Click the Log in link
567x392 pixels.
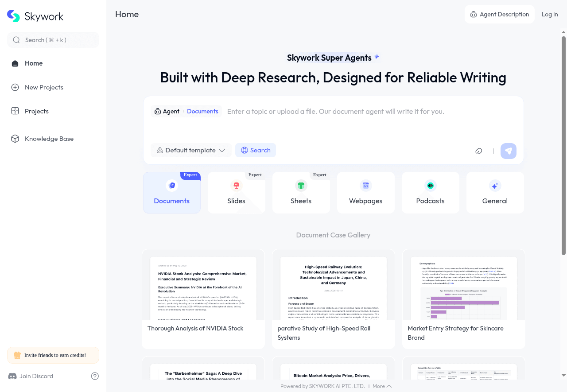coord(549,14)
